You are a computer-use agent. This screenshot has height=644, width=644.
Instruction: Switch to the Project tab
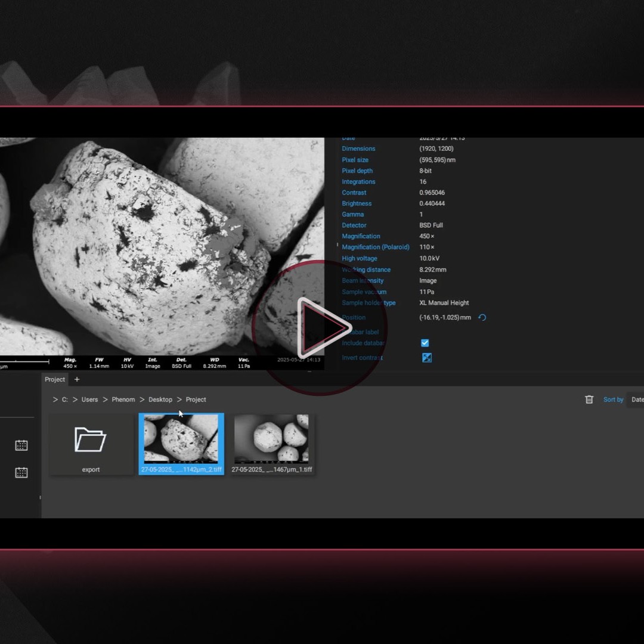tap(54, 379)
